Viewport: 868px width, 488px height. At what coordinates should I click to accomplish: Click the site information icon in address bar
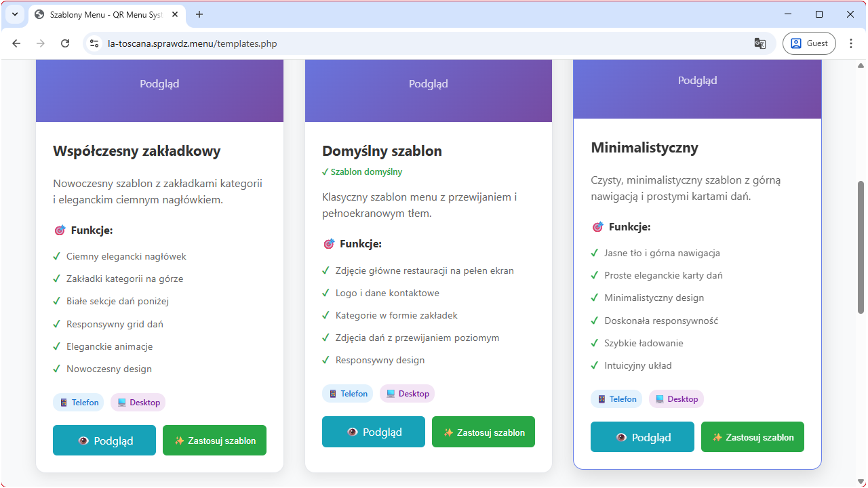(95, 43)
